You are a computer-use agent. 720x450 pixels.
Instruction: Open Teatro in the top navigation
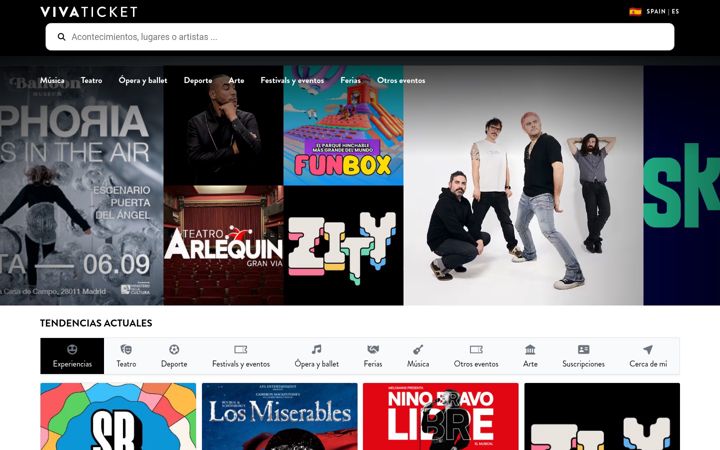91,80
